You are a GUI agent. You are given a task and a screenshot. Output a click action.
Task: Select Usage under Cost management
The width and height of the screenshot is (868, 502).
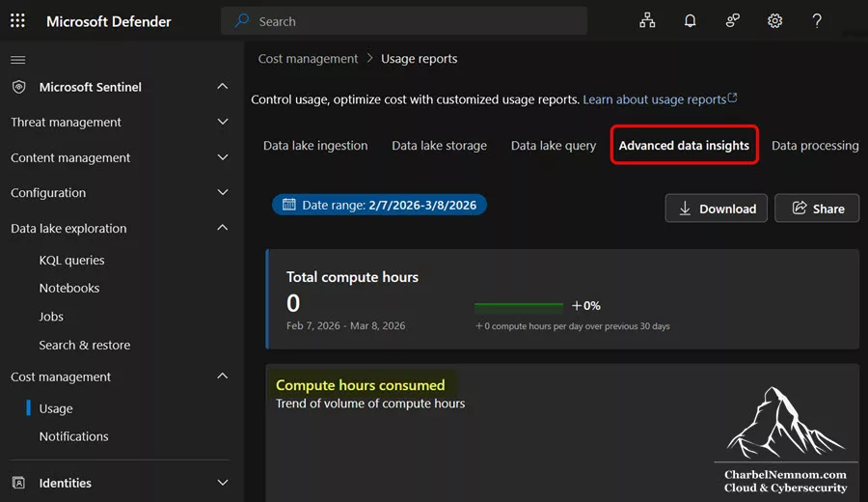click(x=56, y=408)
